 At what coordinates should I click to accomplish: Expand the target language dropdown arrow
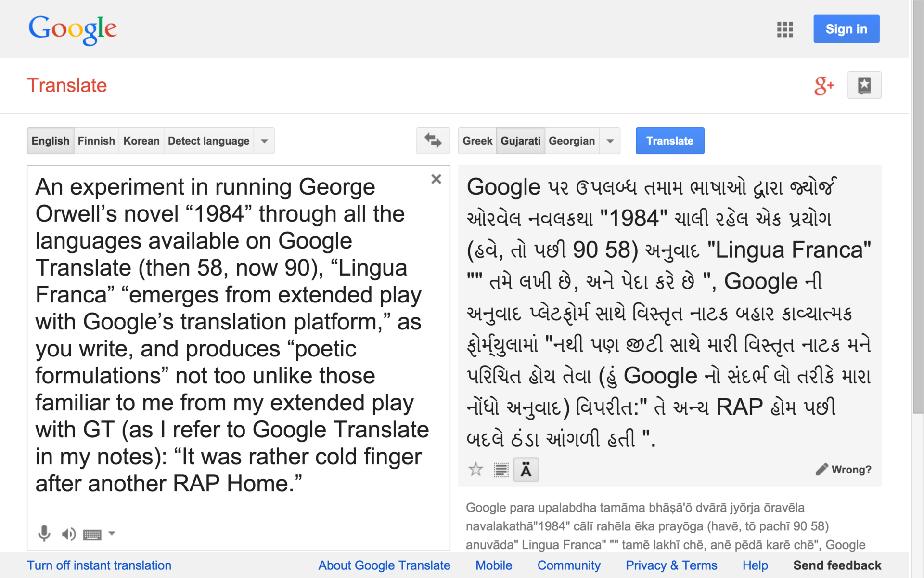click(x=610, y=141)
